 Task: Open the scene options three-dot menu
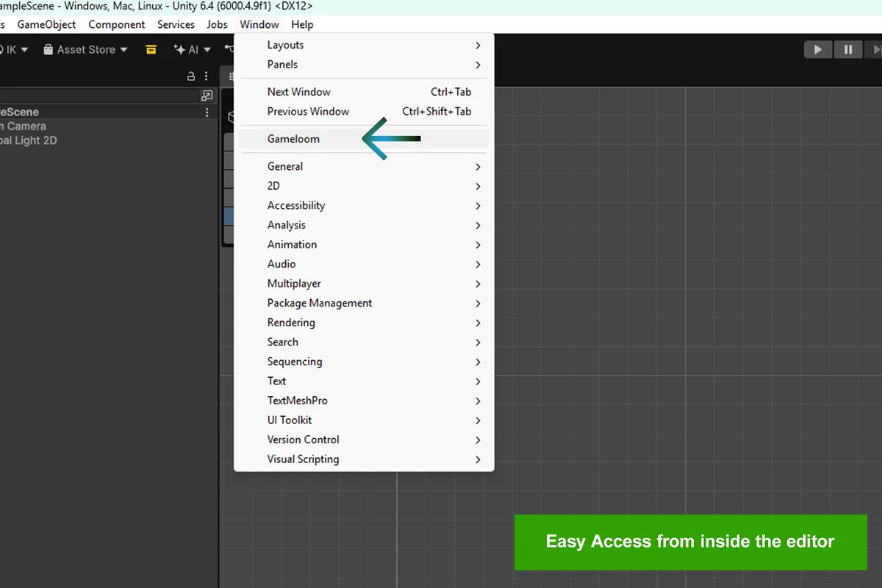[x=207, y=112]
